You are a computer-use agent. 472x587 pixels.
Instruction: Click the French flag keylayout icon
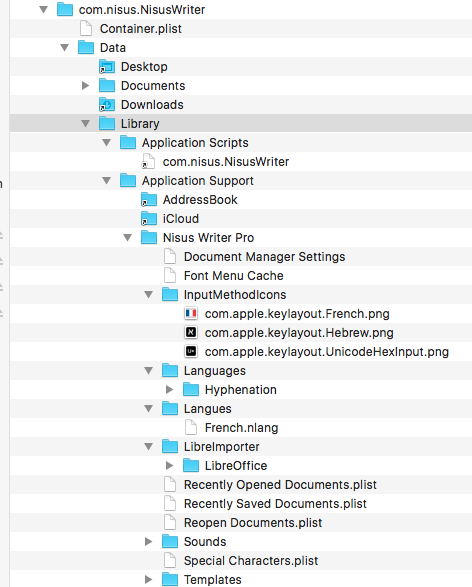(191, 313)
